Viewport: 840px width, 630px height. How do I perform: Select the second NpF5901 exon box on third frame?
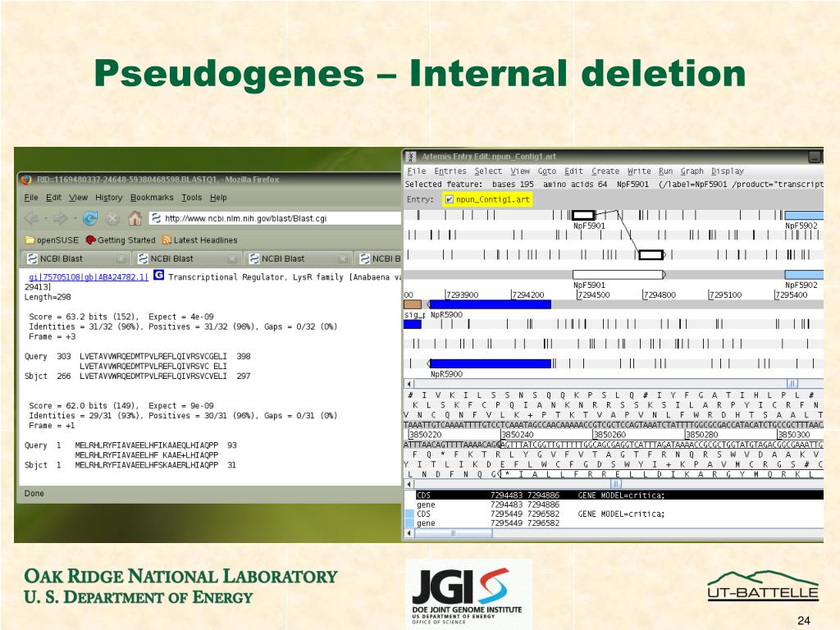(651, 255)
